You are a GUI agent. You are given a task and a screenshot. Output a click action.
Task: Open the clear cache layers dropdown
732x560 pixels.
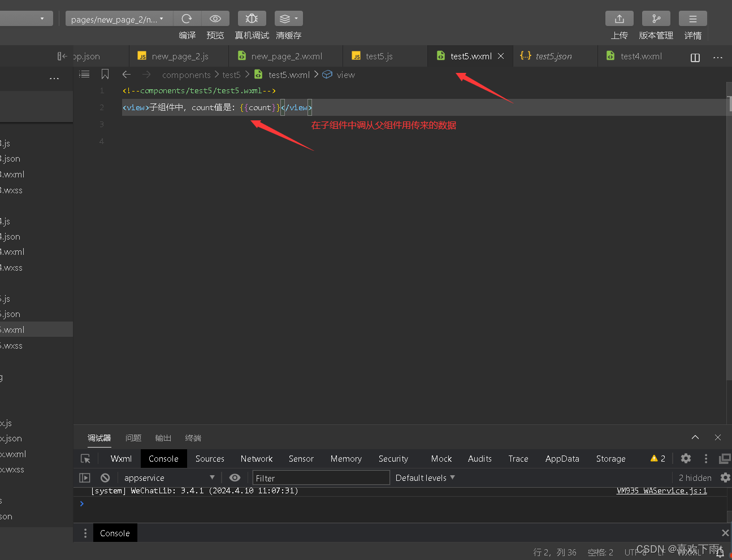click(289, 19)
